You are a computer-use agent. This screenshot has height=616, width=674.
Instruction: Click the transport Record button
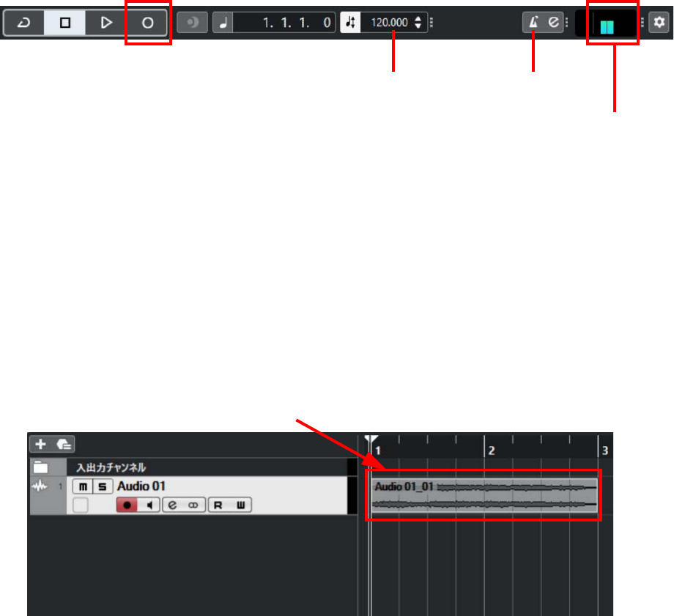pyautogui.click(x=147, y=23)
